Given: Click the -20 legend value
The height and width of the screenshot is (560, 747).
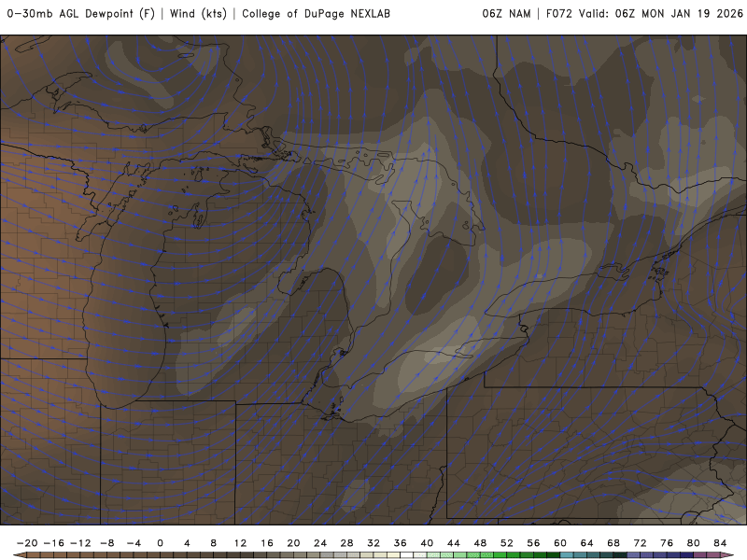Looking at the screenshot, I should (27, 543).
